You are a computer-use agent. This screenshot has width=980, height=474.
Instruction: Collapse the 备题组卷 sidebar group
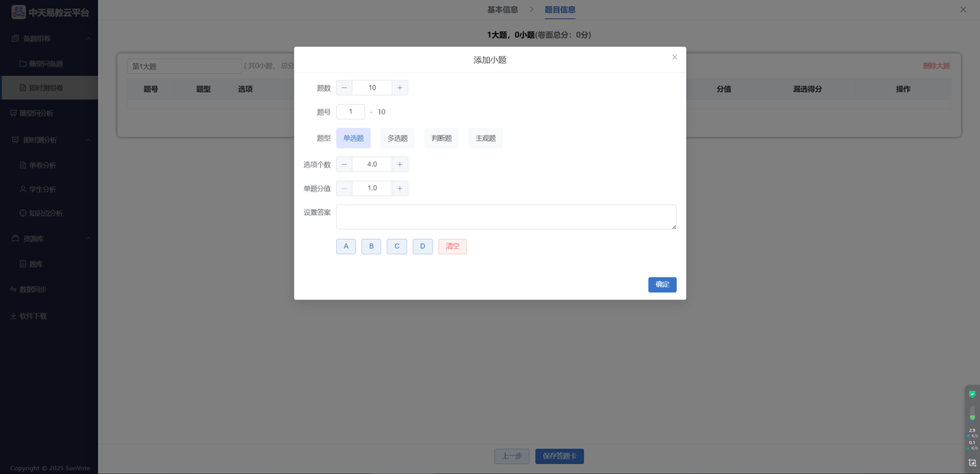pos(88,38)
